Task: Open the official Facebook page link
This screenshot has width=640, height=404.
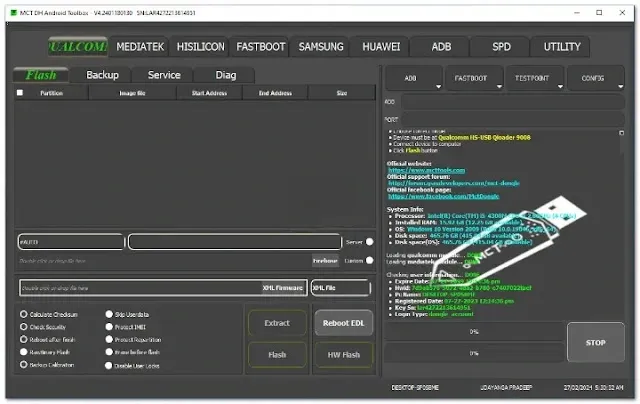Action: coord(443,196)
